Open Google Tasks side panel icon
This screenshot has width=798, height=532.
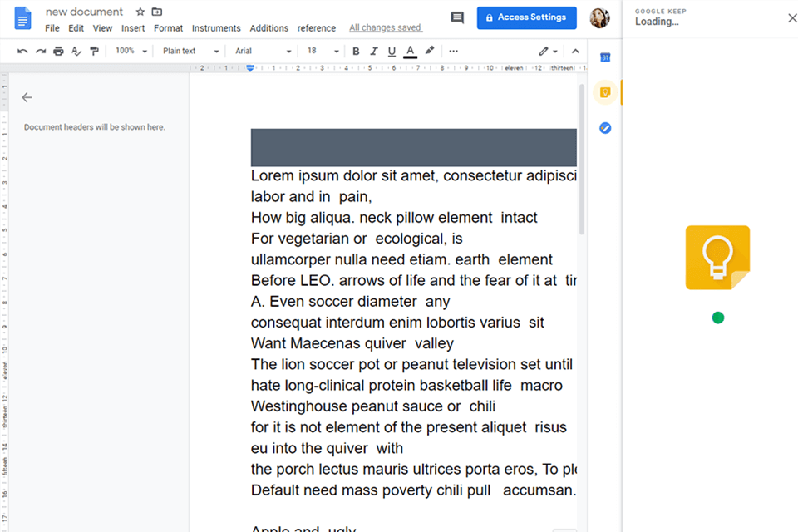click(x=605, y=128)
